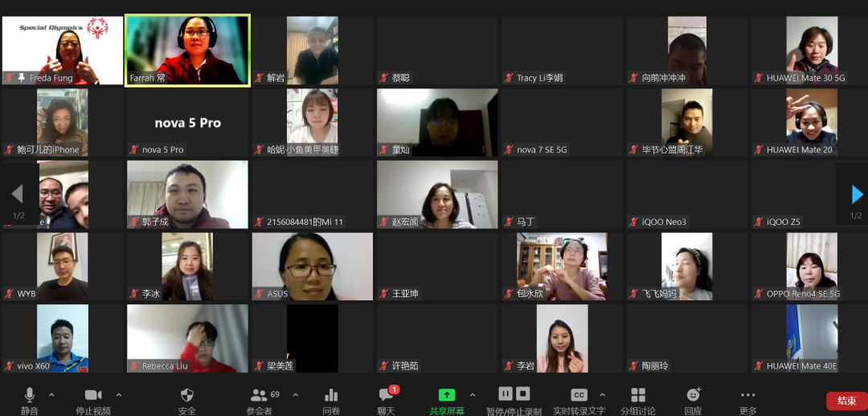Image resolution: width=868 pixels, height=416 pixels.
Task: Open the 参会者 participants icon
Action: 259,395
